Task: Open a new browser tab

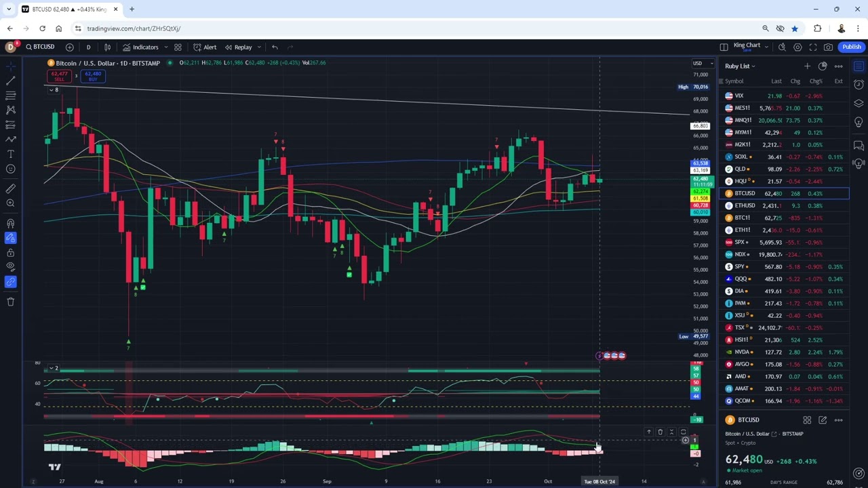Action: tap(132, 9)
